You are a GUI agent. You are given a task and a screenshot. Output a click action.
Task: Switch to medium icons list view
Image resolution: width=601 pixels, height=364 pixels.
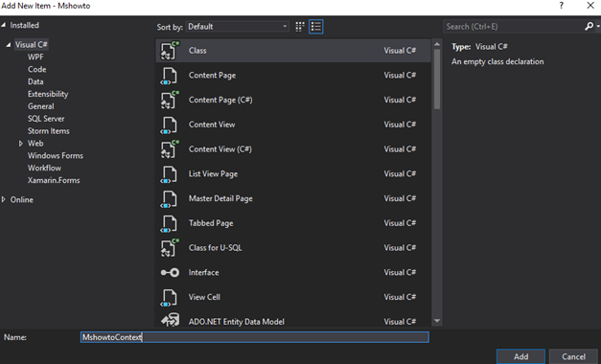tap(315, 27)
